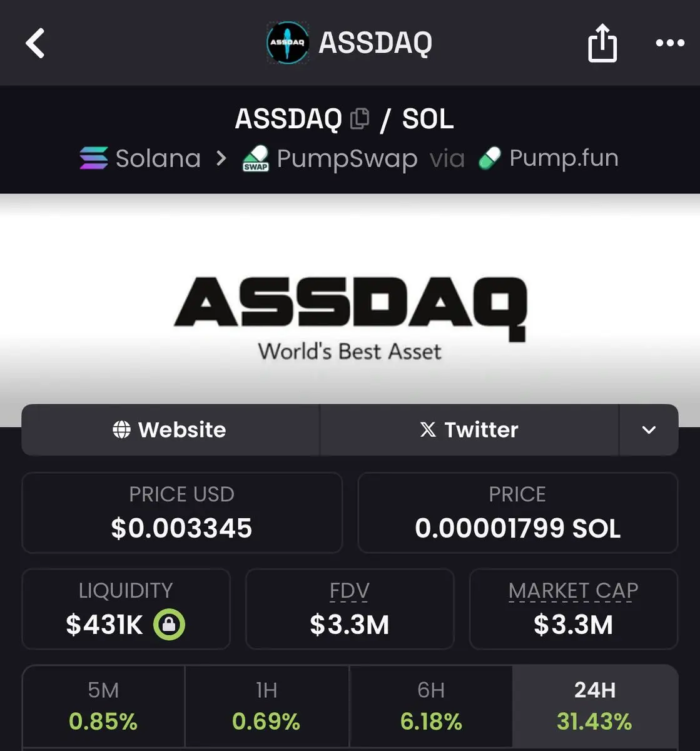This screenshot has width=700, height=751.
Task: Tap the Solana chain logo
Action: pos(94,158)
